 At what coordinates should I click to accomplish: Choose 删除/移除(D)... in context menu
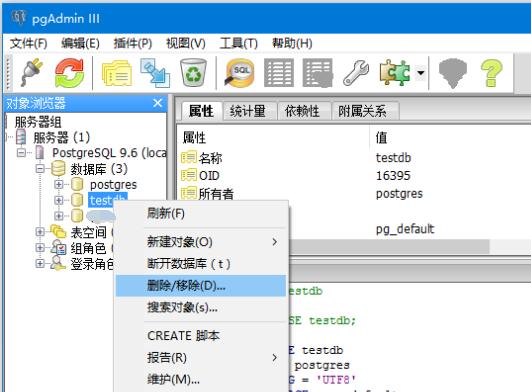201,286
